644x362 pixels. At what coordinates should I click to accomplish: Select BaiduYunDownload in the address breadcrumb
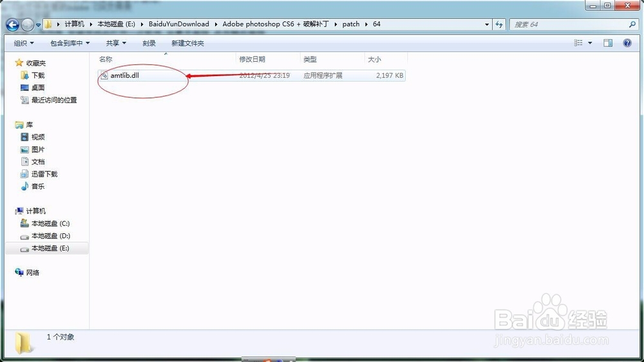tap(178, 24)
